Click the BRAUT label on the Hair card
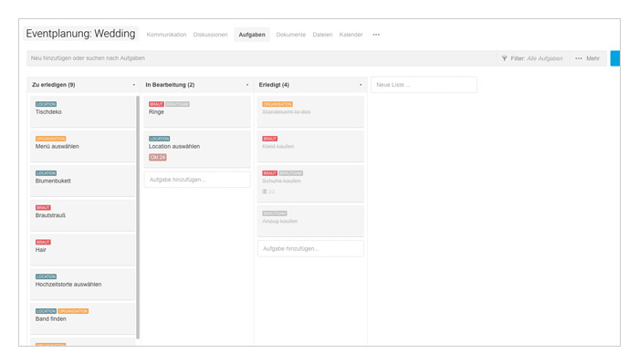 (43, 243)
